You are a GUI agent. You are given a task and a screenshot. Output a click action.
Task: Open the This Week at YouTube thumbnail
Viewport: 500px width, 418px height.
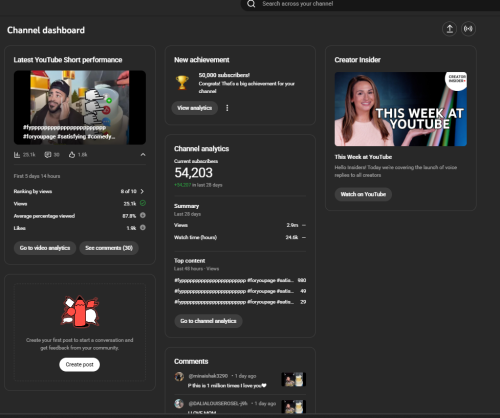click(x=401, y=109)
